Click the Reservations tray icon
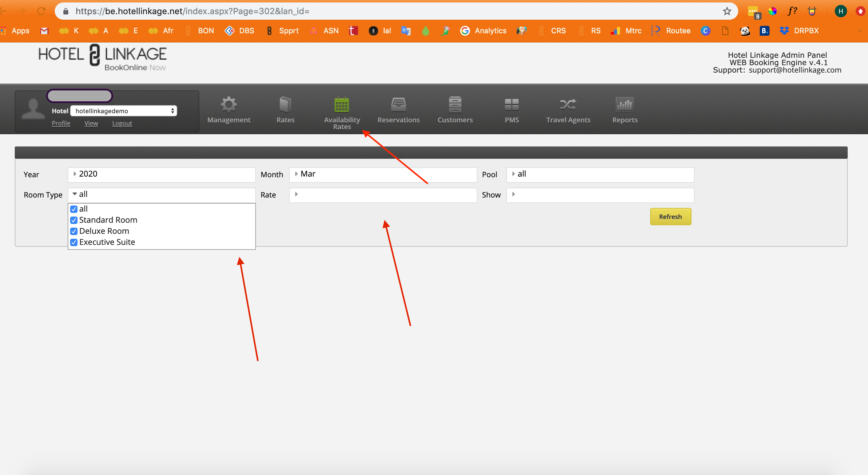 (398, 105)
